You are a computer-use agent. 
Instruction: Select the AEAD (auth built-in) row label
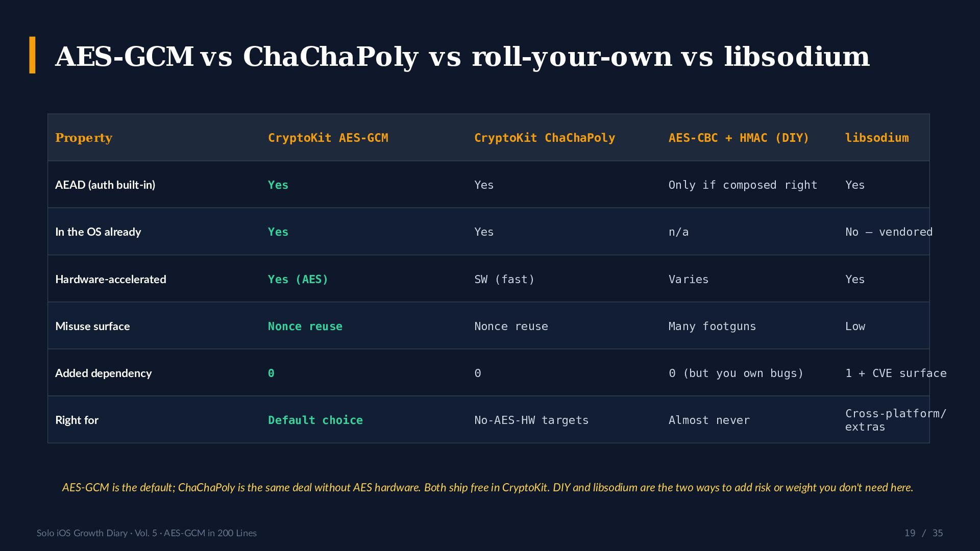tap(105, 185)
